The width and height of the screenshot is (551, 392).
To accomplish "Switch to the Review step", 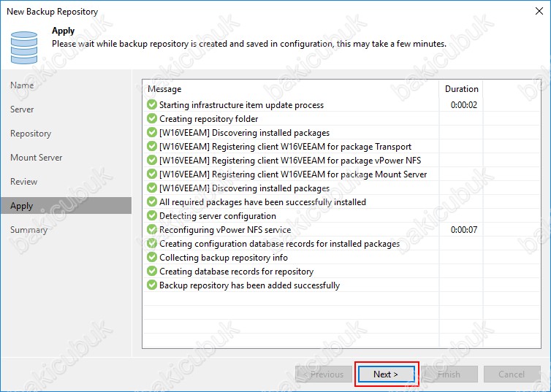I will tap(23, 182).
